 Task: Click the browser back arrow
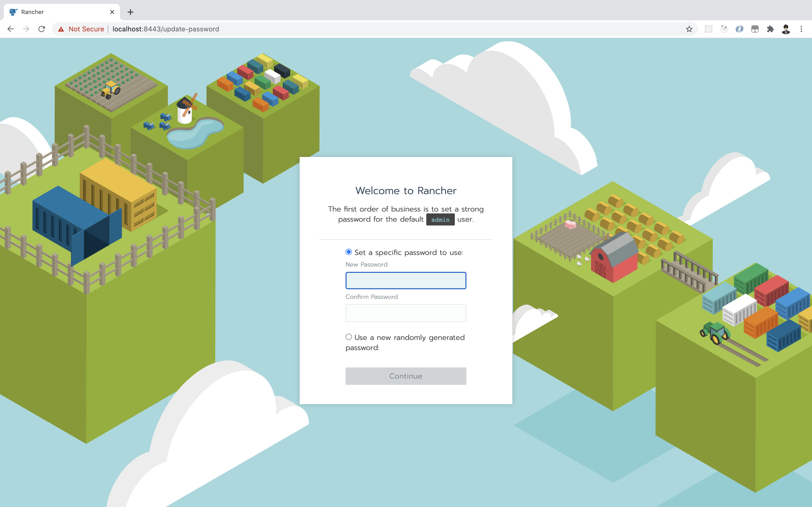pos(10,29)
